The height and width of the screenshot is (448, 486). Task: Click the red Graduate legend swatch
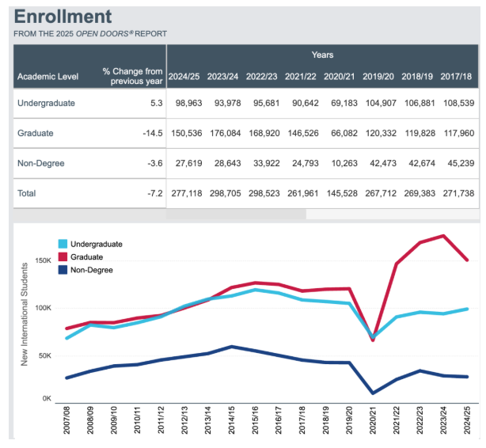tap(63, 257)
